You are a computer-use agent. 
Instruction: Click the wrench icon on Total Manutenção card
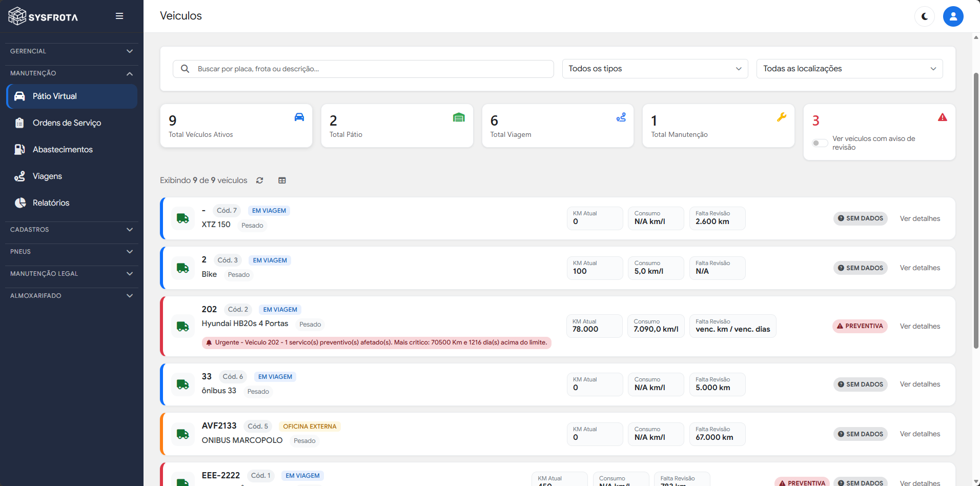782,117
